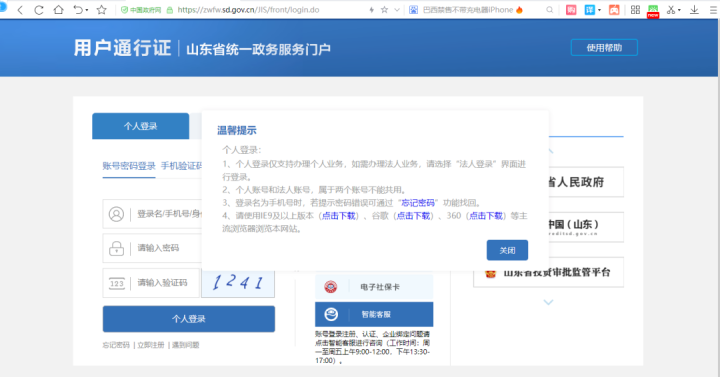Click the undo/restore closed tab icon
Screen dimensions: 720x377
(78, 10)
